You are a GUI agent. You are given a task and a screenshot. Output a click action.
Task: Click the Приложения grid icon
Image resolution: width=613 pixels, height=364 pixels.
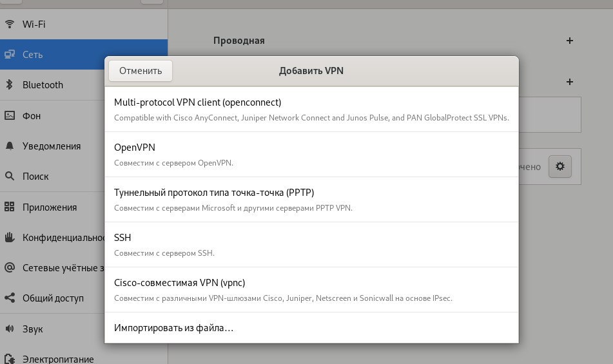click(x=10, y=207)
